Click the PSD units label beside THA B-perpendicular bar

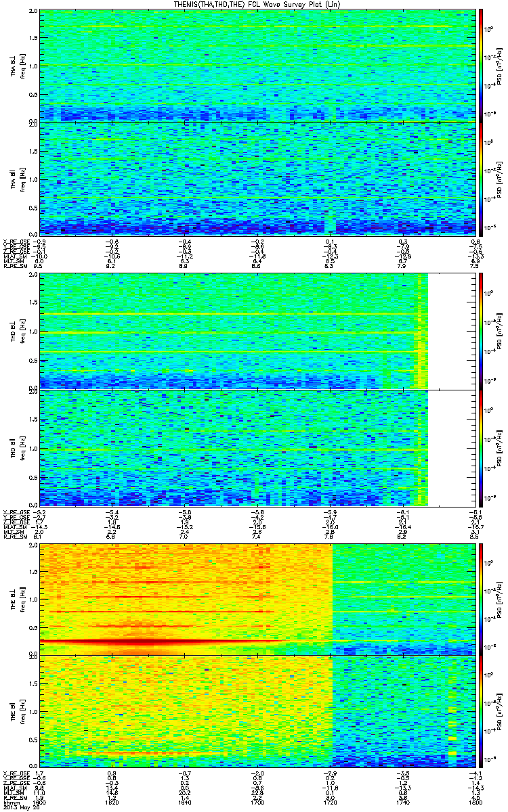point(499,65)
